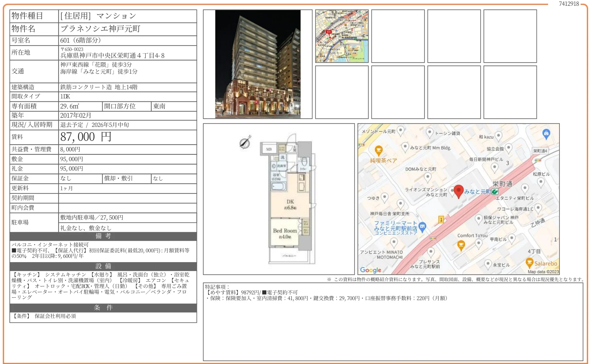
Task: Click the FamilyMart convenience store marker
Action: click(422, 226)
